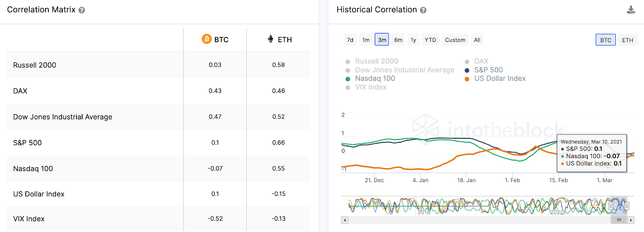
Task: Click the Ethereum logo in table header
Action: click(270, 39)
